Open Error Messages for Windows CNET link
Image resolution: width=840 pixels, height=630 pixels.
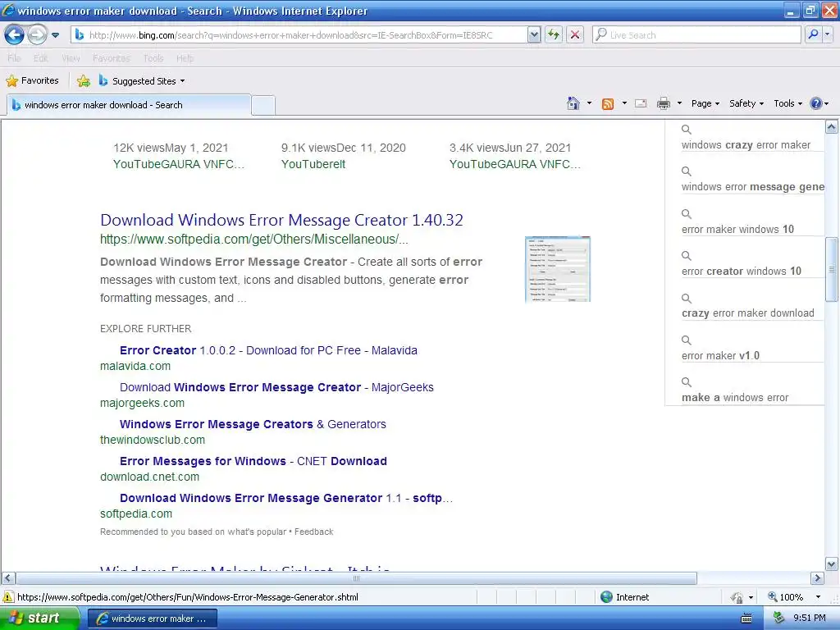tap(253, 461)
